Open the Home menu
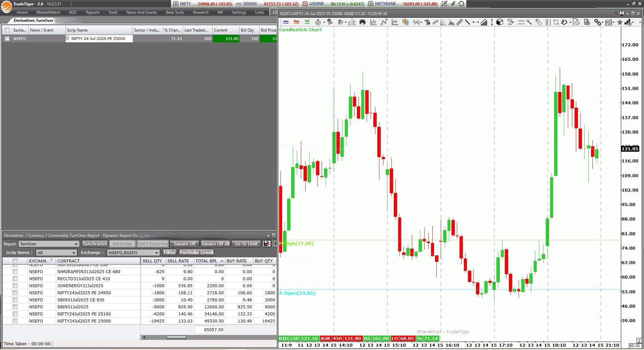 (22, 12)
